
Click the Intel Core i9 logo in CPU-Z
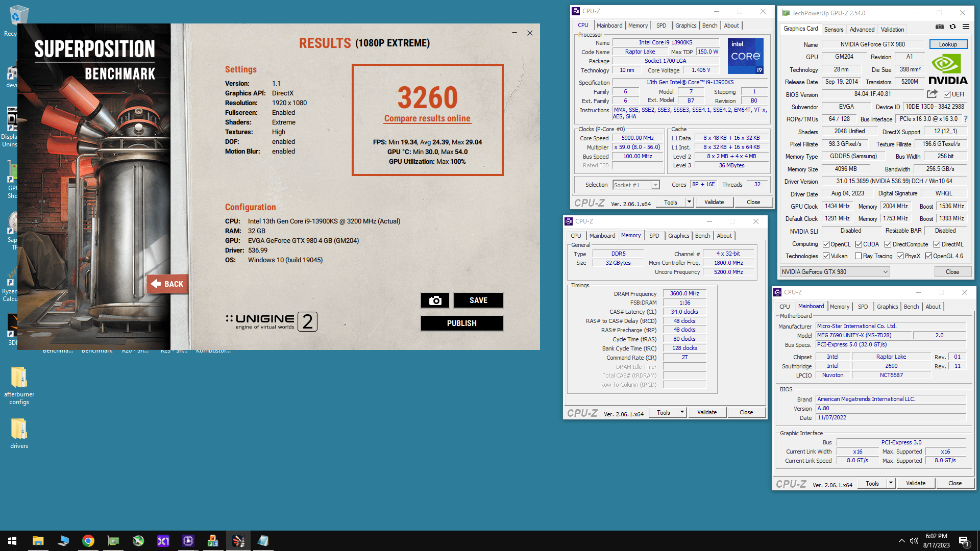[x=745, y=56]
